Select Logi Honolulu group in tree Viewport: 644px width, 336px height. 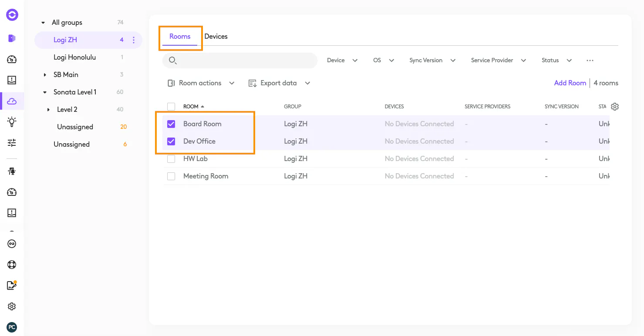pyautogui.click(x=74, y=57)
